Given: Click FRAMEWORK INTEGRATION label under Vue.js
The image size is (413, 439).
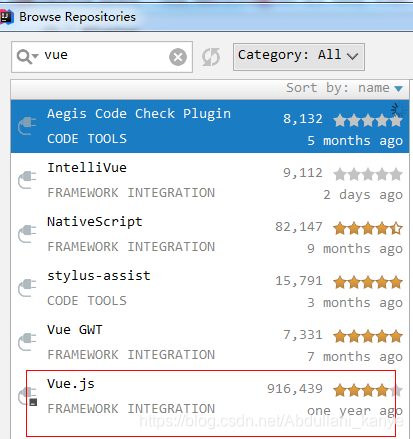Looking at the screenshot, I should [x=131, y=409].
